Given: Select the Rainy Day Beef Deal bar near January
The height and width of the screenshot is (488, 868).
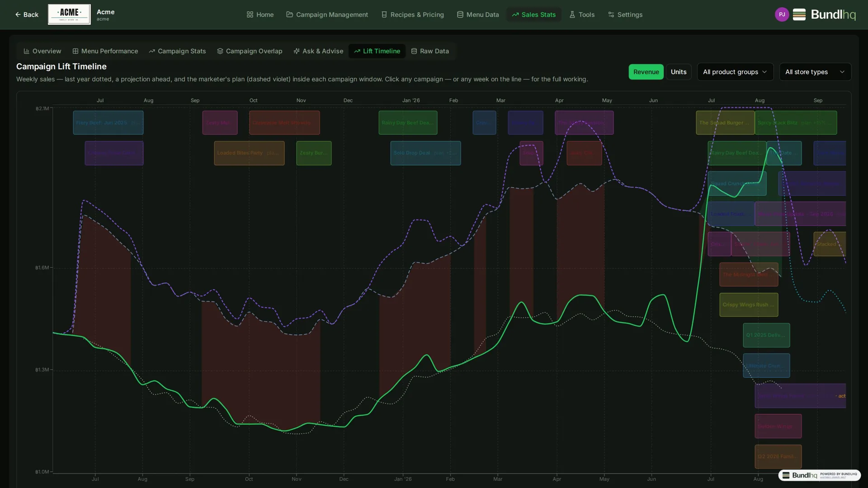Looking at the screenshot, I should 408,122.
